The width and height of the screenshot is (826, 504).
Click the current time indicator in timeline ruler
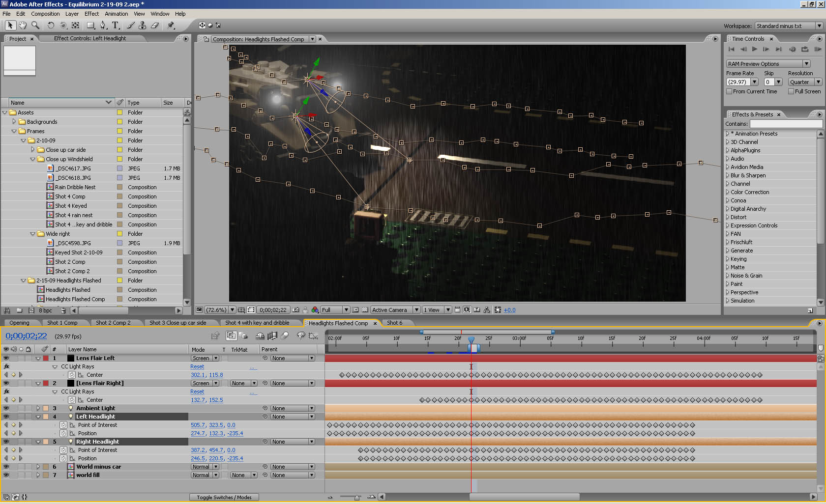click(x=471, y=340)
